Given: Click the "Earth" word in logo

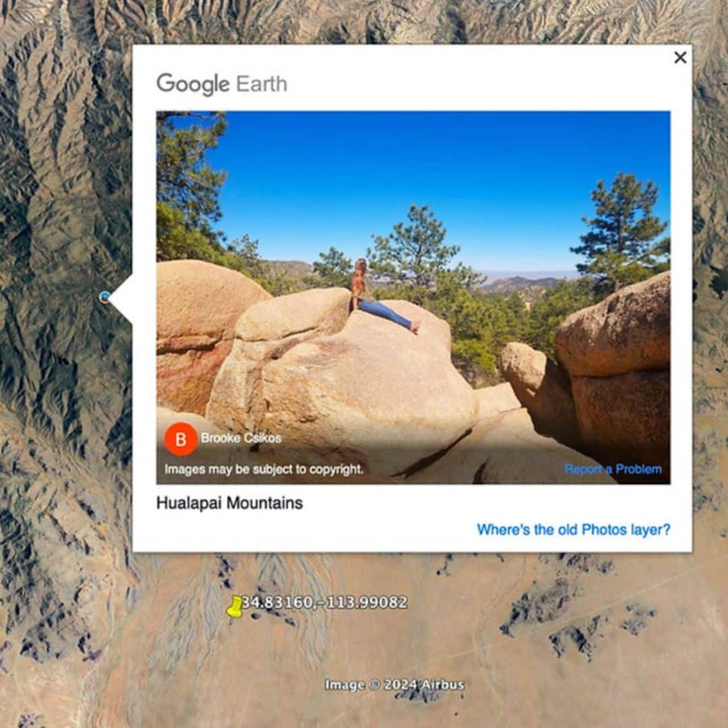Looking at the screenshot, I should click(x=262, y=84).
